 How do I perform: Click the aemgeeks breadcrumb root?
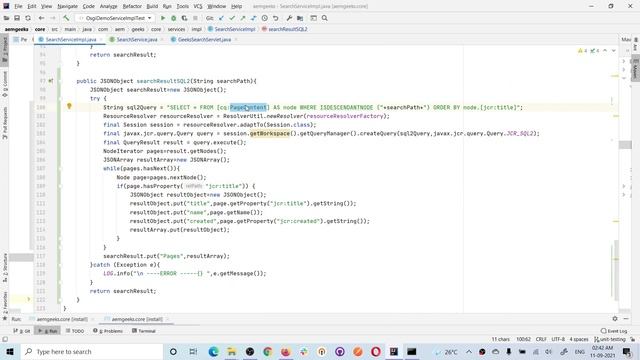coord(16,29)
